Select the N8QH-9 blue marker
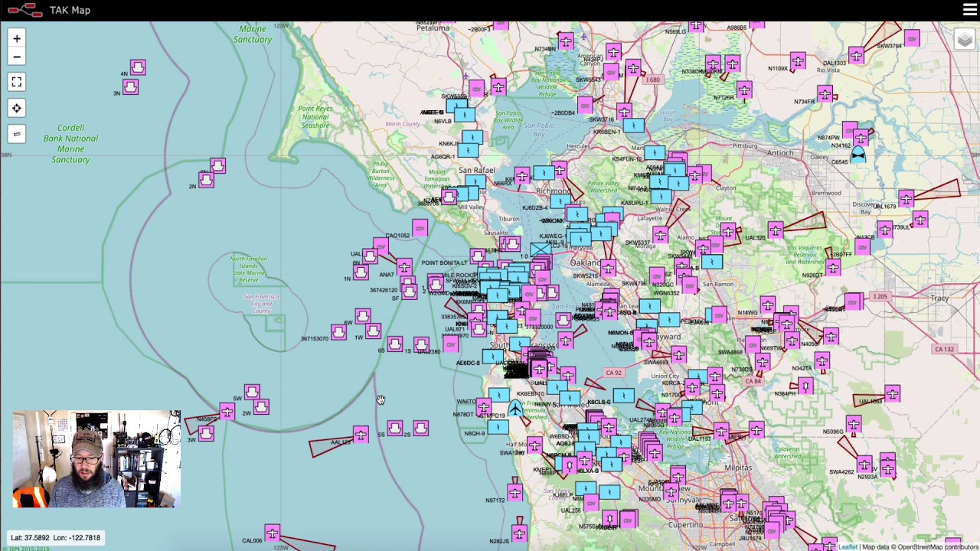Screen dimensions: 980x551 click(498, 425)
